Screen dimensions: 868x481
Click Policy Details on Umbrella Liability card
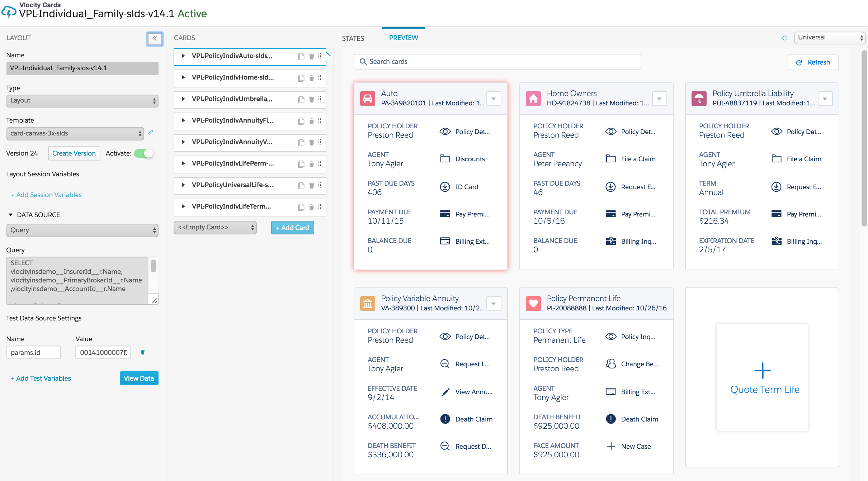point(796,132)
